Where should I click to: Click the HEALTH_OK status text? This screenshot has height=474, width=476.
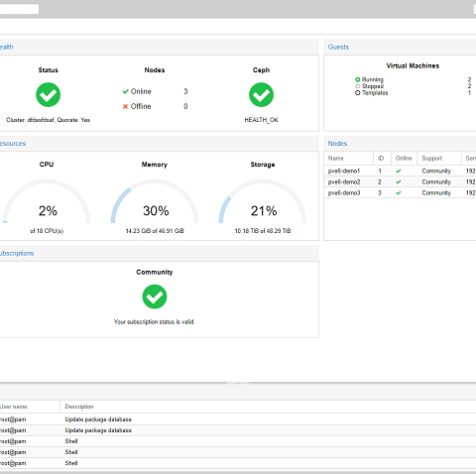coord(261,120)
